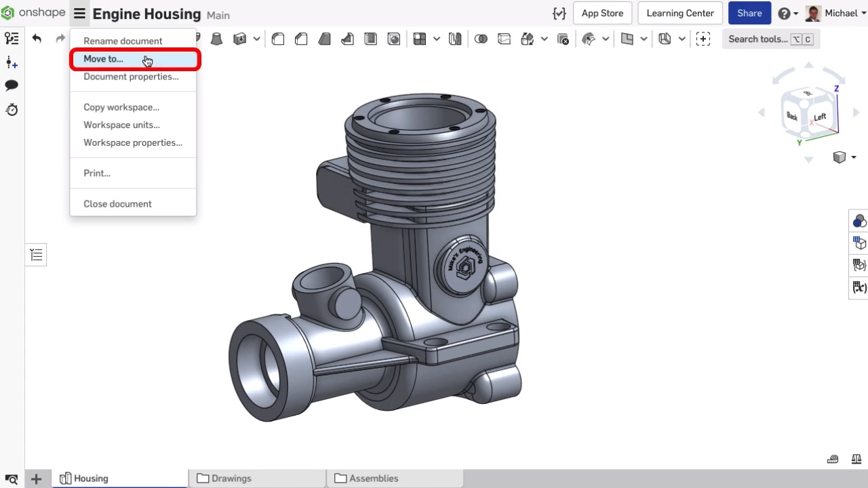This screenshot has width=868, height=488.
Task: Toggle the main document hamburger menu
Action: [79, 14]
